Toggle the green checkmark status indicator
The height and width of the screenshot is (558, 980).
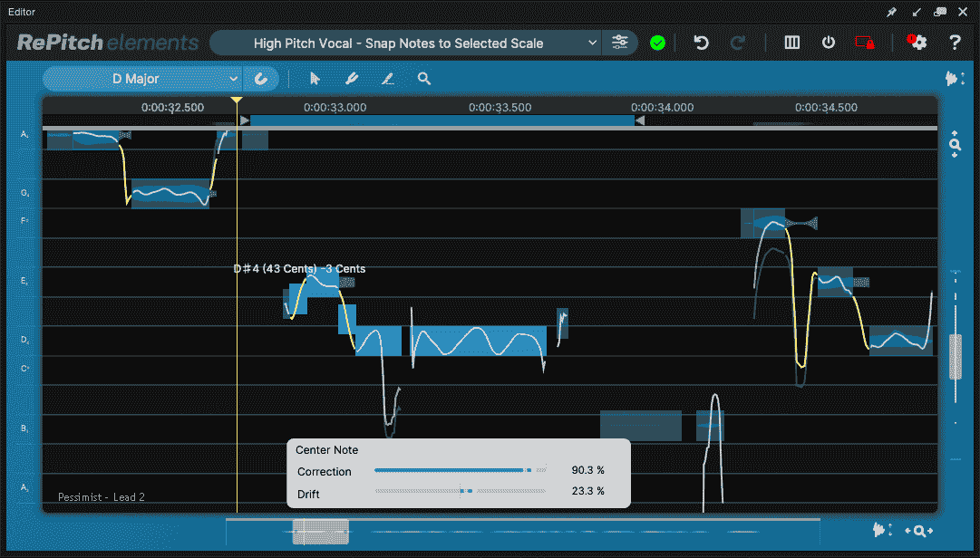pos(657,43)
